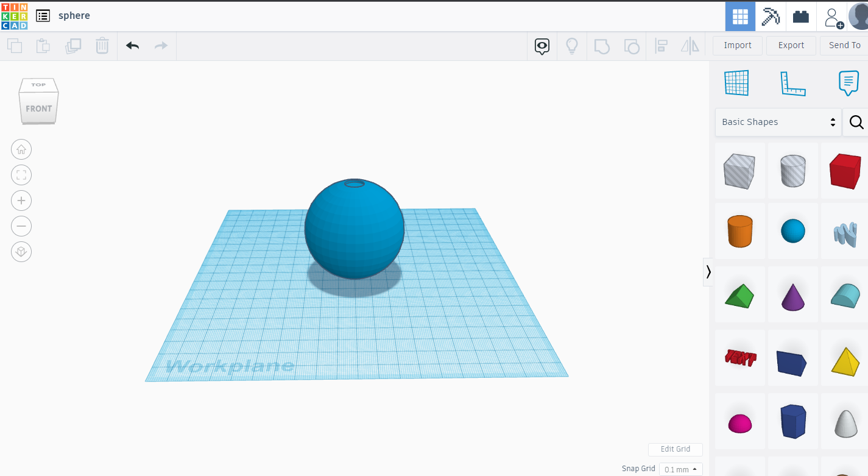
Task: Pick the dark blue Polygon shape
Action: tap(793, 421)
